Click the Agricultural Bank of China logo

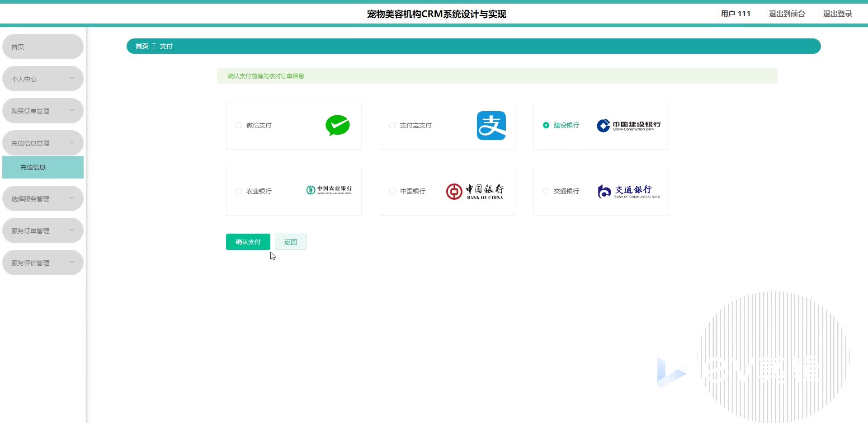click(329, 190)
